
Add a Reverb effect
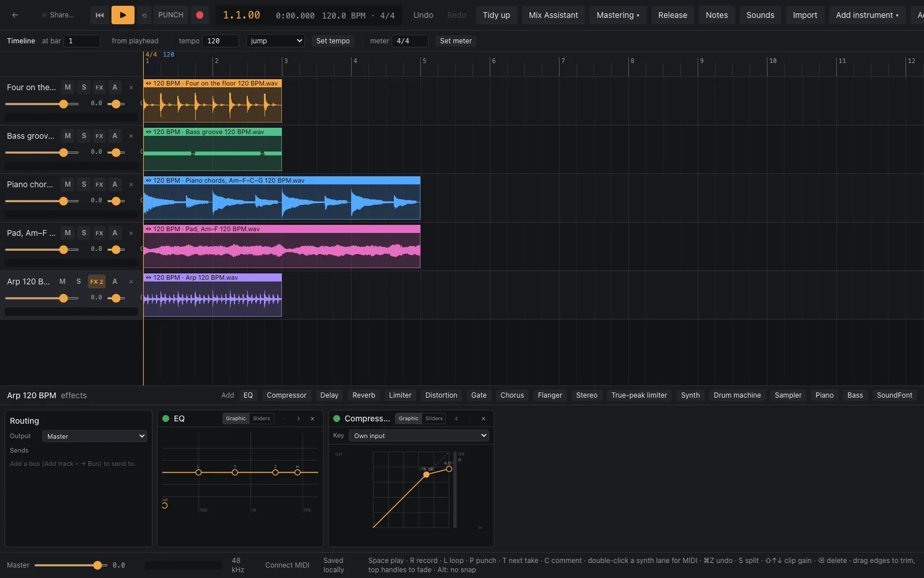tap(364, 395)
